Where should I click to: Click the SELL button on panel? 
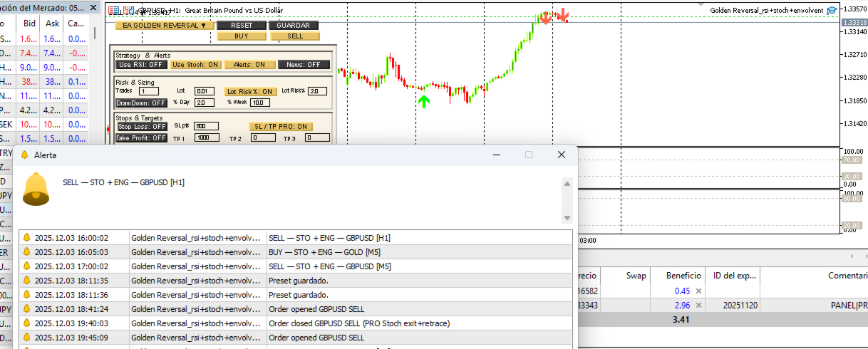[x=294, y=36]
